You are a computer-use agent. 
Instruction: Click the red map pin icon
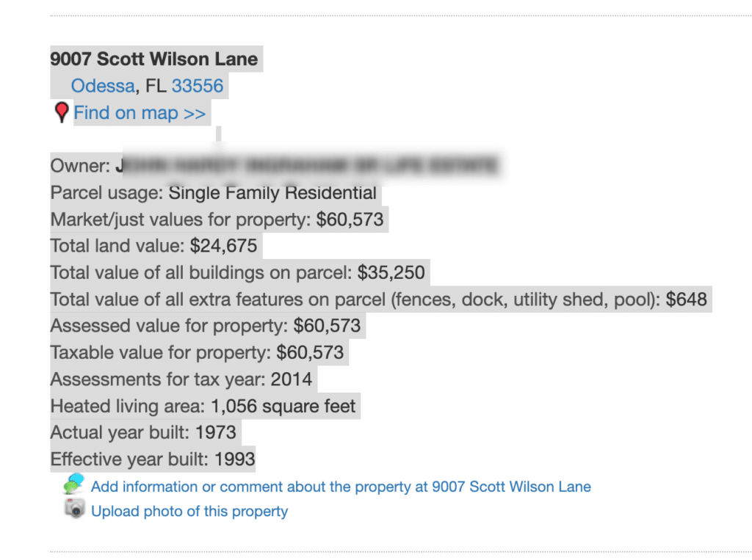click(x=62, y=113)
